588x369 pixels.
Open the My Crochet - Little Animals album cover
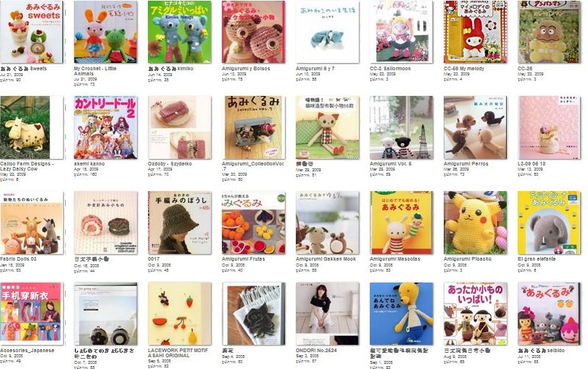tap(105, 32)
